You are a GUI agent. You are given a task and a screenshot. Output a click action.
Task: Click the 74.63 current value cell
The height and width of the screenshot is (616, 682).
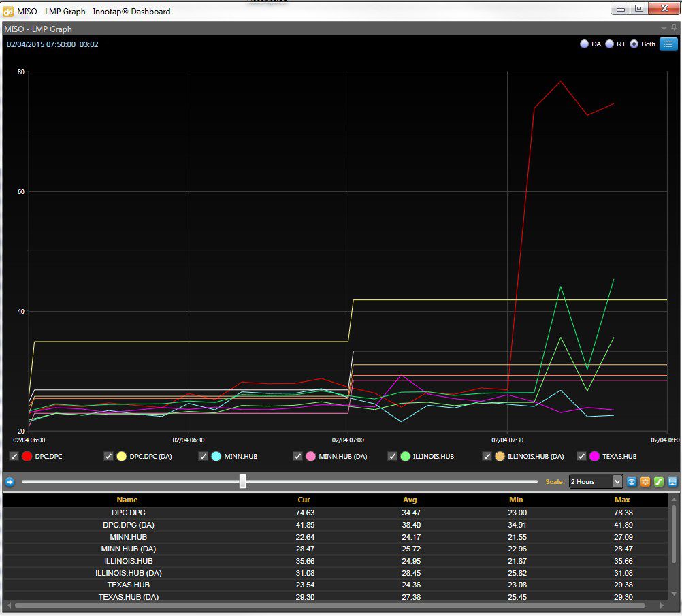(305, 513)
